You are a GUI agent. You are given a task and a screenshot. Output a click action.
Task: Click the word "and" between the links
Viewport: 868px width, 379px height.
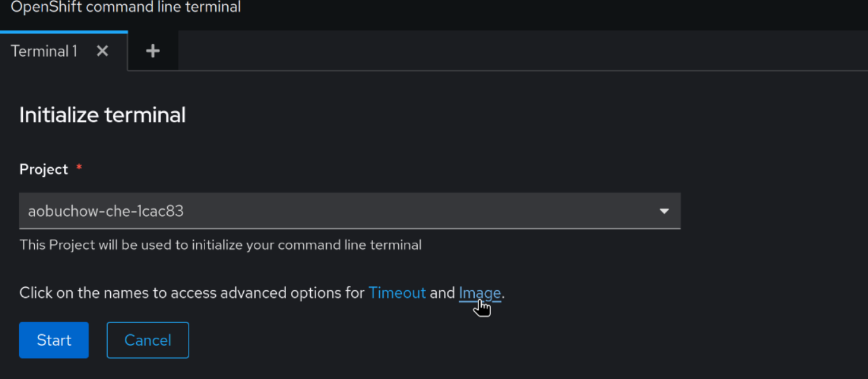(x=442, y=293)
